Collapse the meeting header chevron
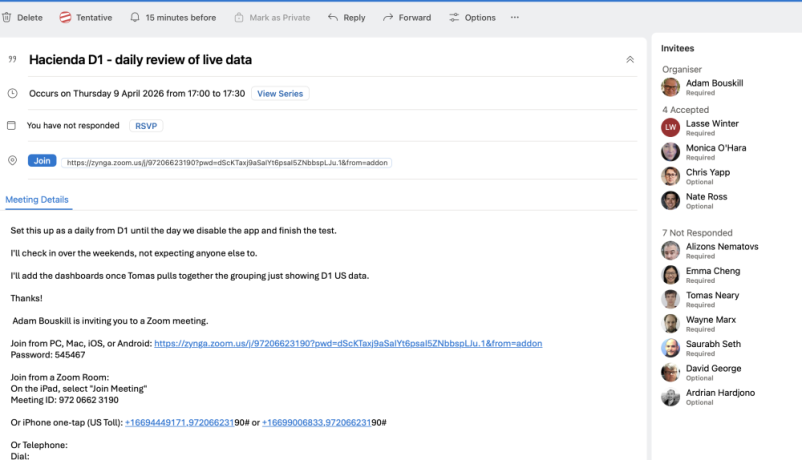The height and width of the screenshot is (460, 802). pyautogui.click(x=629, y=60)
